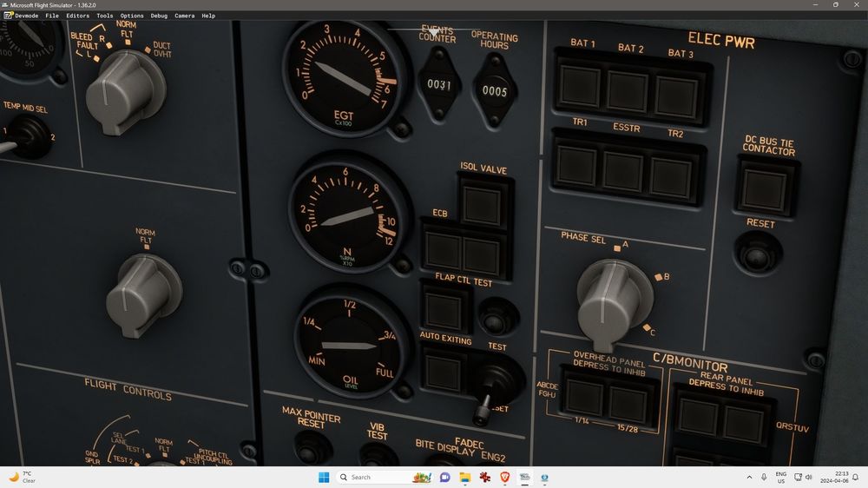Open the Devmode menu

[27, 16]
